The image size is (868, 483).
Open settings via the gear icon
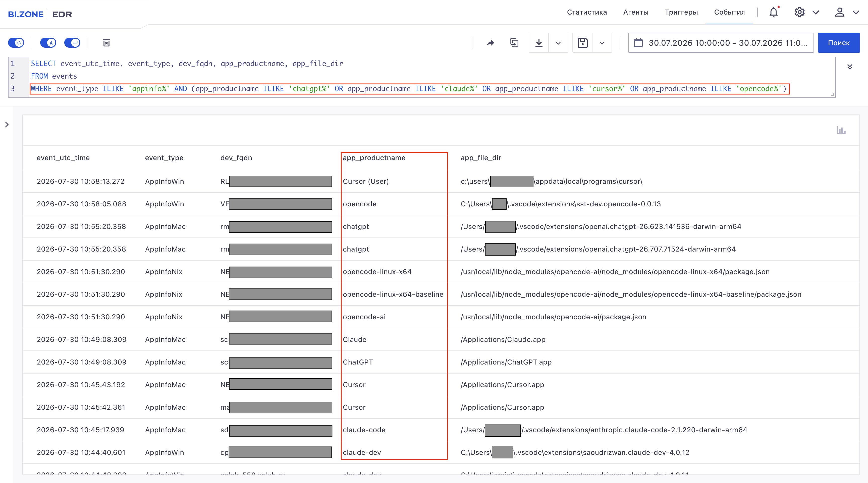[799, 13]
